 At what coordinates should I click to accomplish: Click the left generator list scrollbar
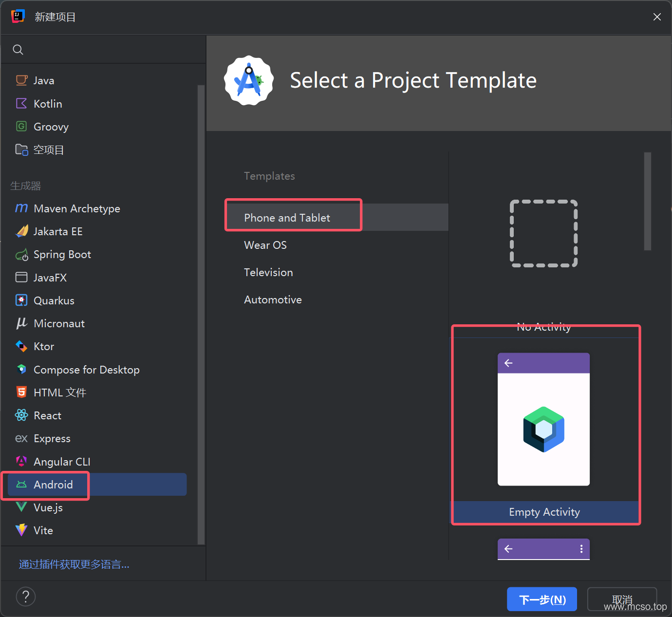pos(201,315)
